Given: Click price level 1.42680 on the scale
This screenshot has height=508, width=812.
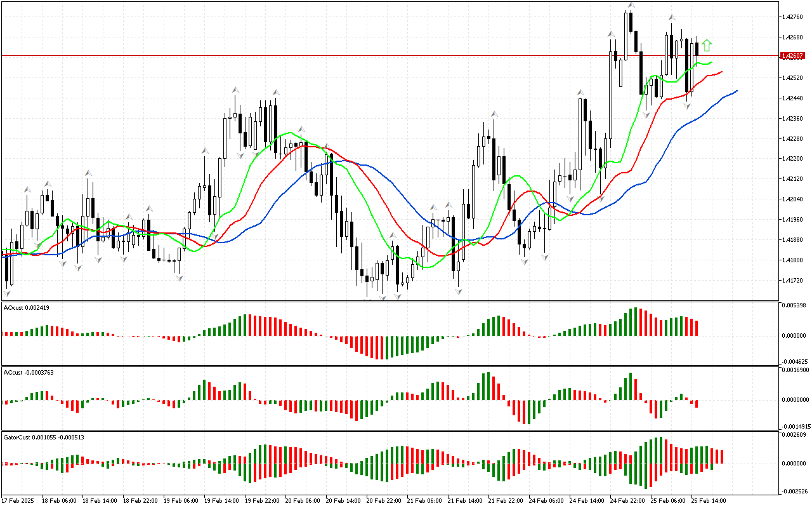Looking at the screenshot, I should click(x=794, y=37).
